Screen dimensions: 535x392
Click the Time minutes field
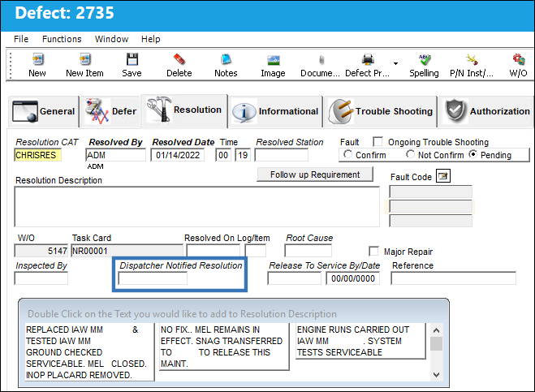[243, 155]
